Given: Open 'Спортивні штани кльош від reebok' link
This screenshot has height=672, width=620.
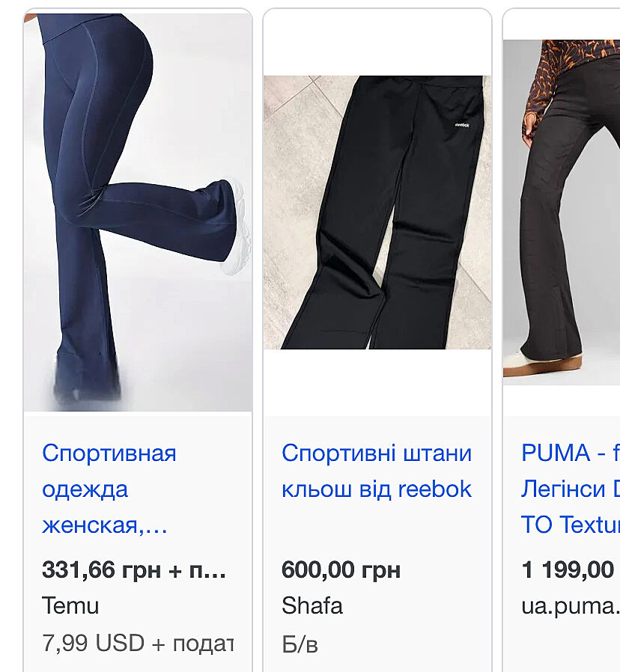Looking at the screenshot, I should coord(377,471).
